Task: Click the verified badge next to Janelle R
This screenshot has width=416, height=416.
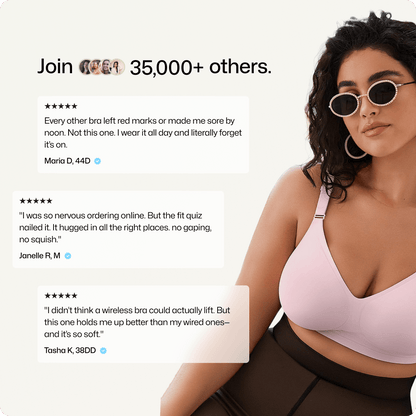Action: 68,256
